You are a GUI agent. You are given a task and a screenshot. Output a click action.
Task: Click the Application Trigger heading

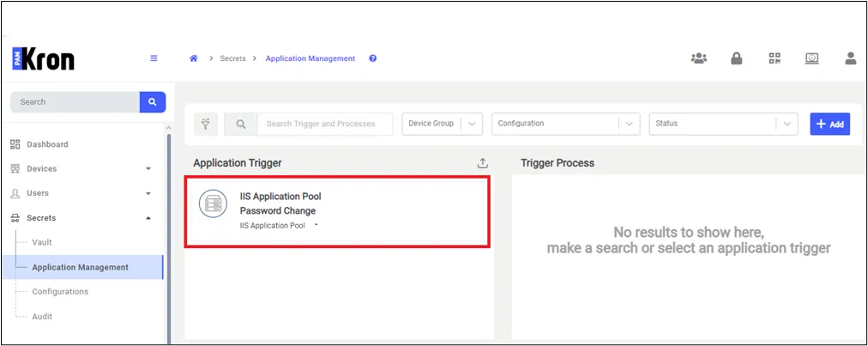click(238, 163)
